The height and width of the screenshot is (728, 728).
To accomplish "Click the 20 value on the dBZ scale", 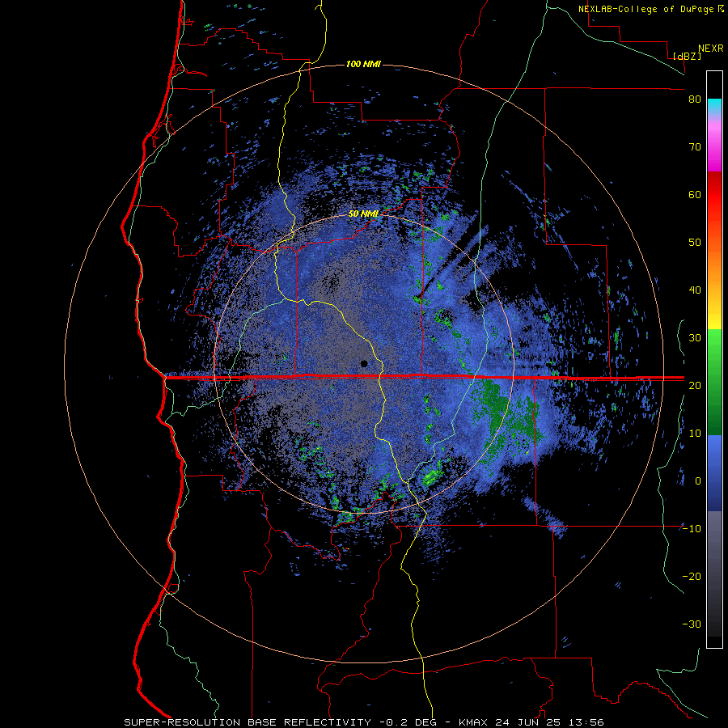I will pyautogui.click(x=695, y=385).
